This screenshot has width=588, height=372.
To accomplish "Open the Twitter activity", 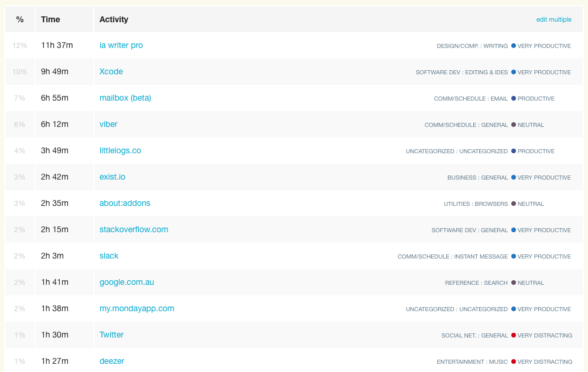I will (111, 335).
